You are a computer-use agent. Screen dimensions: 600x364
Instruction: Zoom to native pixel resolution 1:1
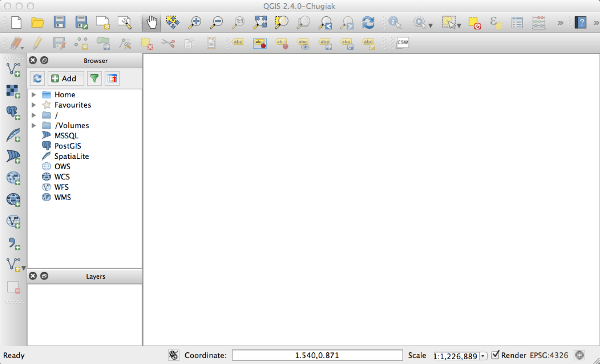coord(238,22)
